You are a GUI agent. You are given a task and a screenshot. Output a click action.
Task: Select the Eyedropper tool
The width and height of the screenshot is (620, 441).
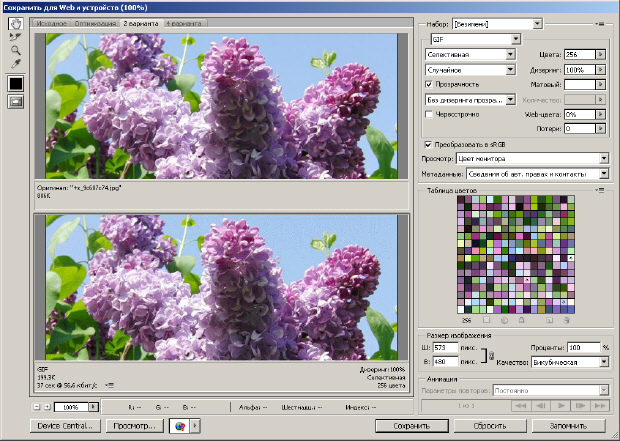point(15,63)
